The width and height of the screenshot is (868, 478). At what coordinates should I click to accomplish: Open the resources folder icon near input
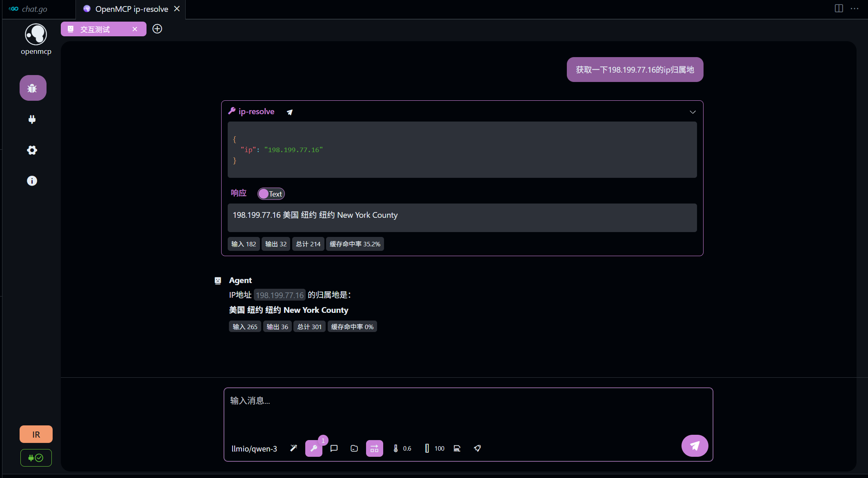point(354,448)
